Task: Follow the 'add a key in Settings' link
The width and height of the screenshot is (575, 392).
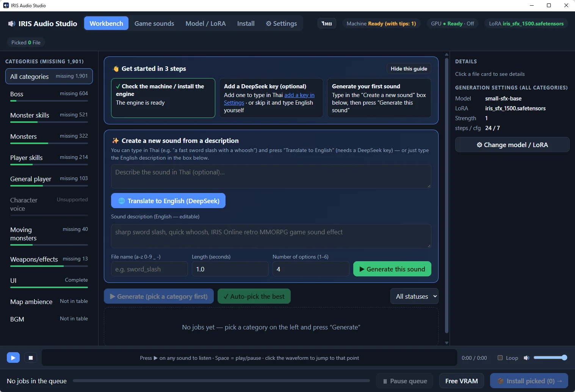Action: (x=269, y=99)
